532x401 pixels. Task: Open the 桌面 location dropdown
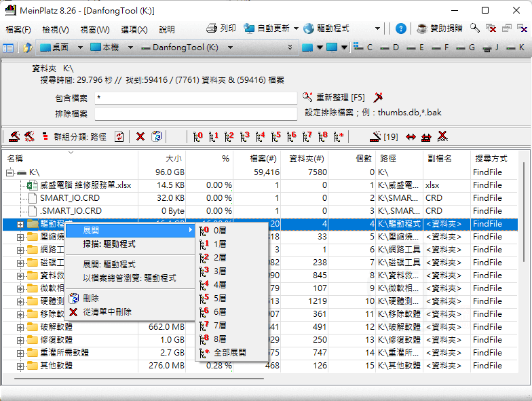pyautogui.click(x=79, y=47)
